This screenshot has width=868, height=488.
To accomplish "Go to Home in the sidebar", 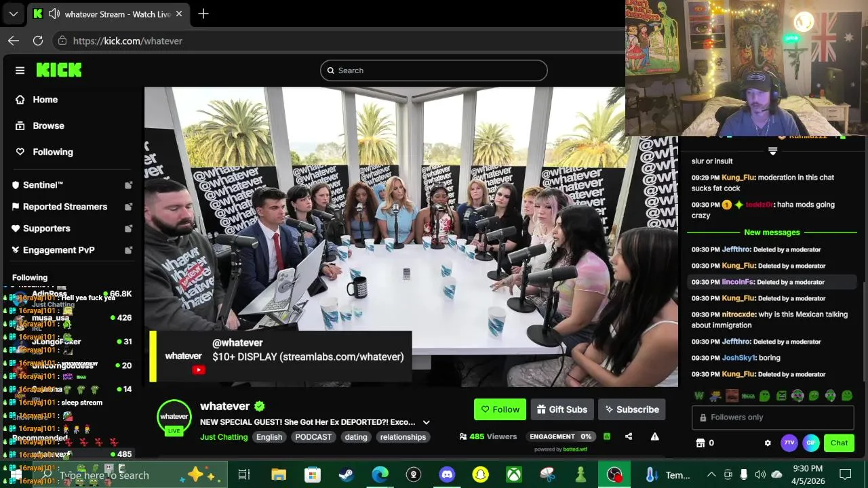I will pos(37,100).
